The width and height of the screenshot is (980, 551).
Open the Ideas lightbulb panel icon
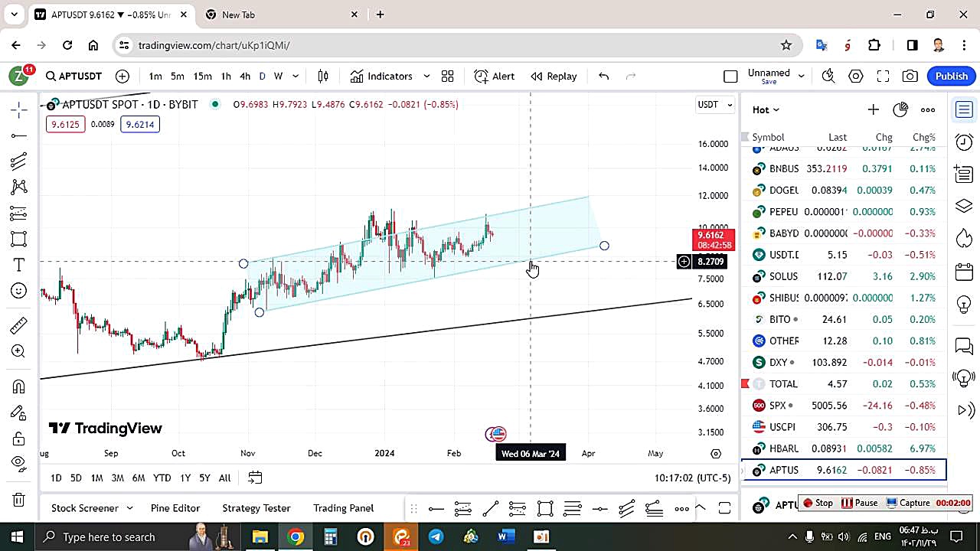click(964, 304)
